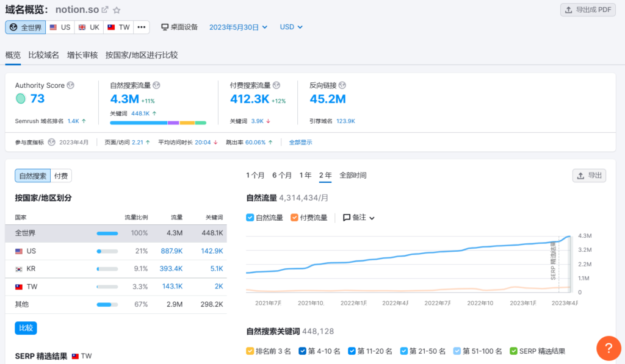Click the KR row keywords 5.1K
This screenshot has width=625, height=364.
click(217, 269)
